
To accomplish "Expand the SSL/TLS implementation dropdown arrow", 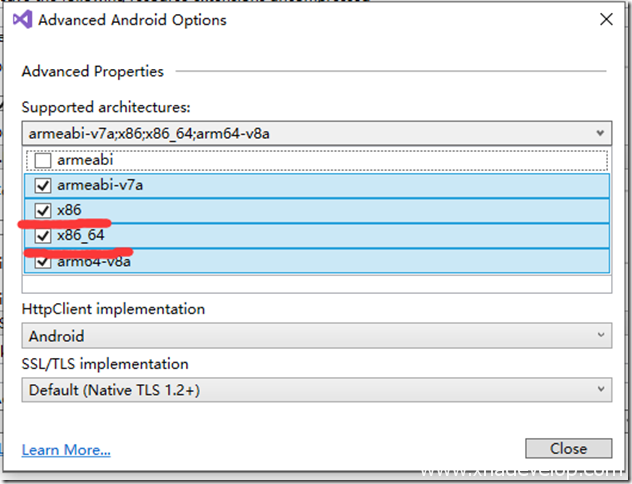I will [599, 390].
